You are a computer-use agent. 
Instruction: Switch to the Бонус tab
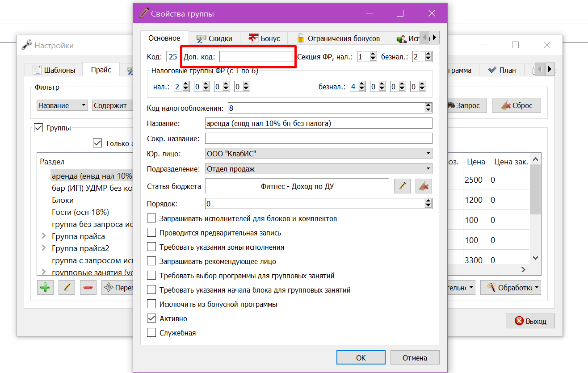click(264, 39)
